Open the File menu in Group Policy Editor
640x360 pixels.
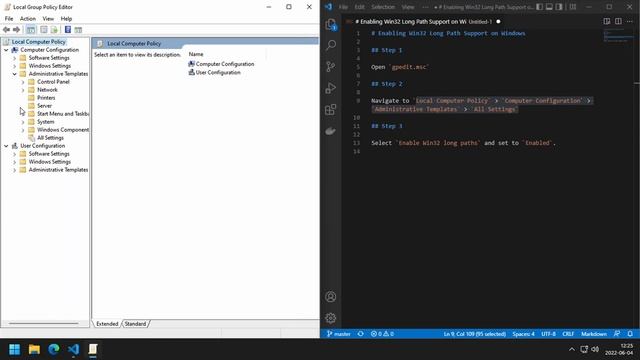(x=9, y=19)
